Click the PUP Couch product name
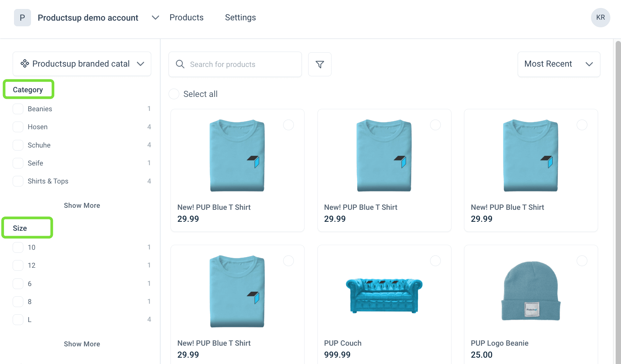 (x=343, y=343)
